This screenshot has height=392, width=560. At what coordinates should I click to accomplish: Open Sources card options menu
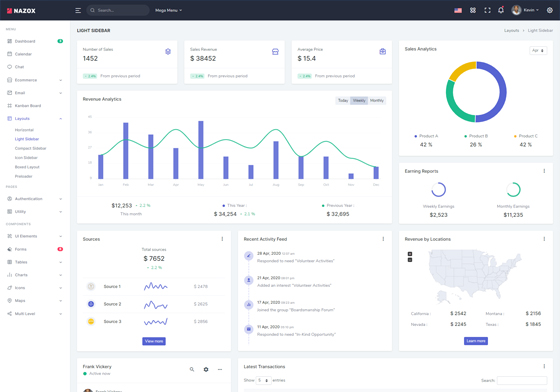pyautogui.click(x=222, y=239)
